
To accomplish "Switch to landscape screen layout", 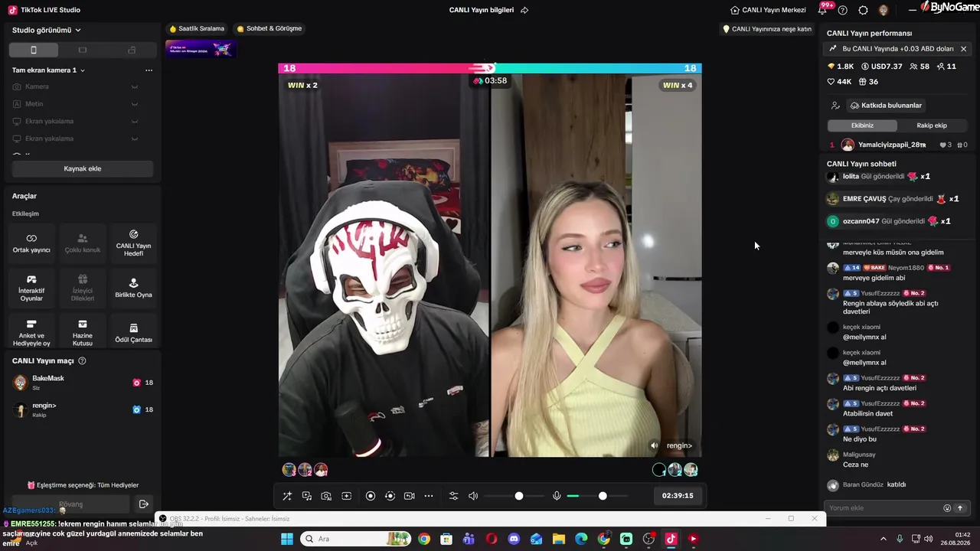I will (83, 50).
